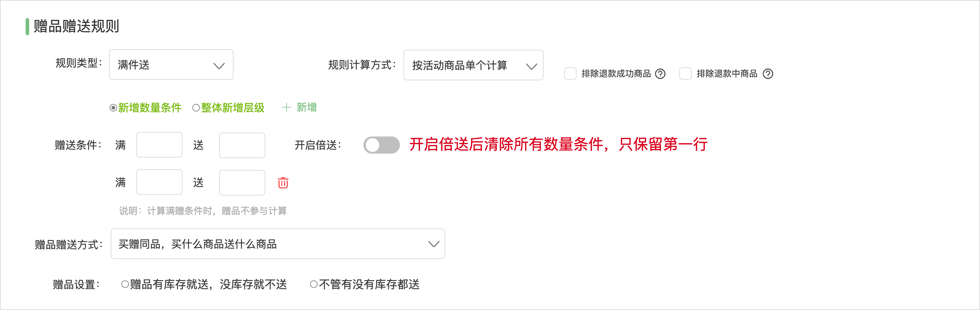The image size is (980, 310).
Task: Select 整体新增层级 radio button
Action: click(196, 108)
